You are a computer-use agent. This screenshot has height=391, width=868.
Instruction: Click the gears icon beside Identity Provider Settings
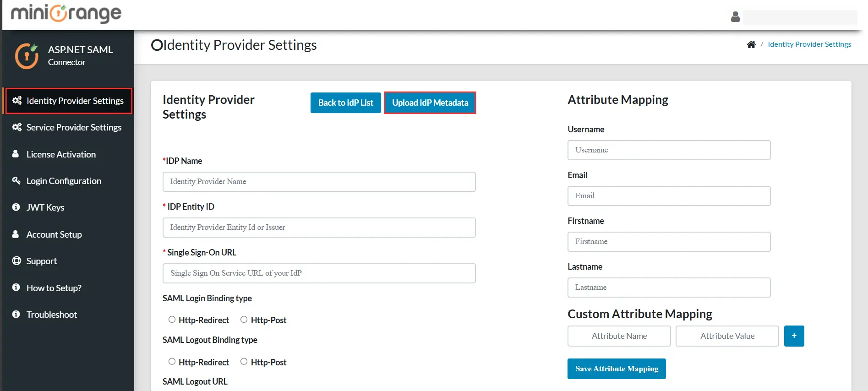pyautogui.click(x=17, y=100)
